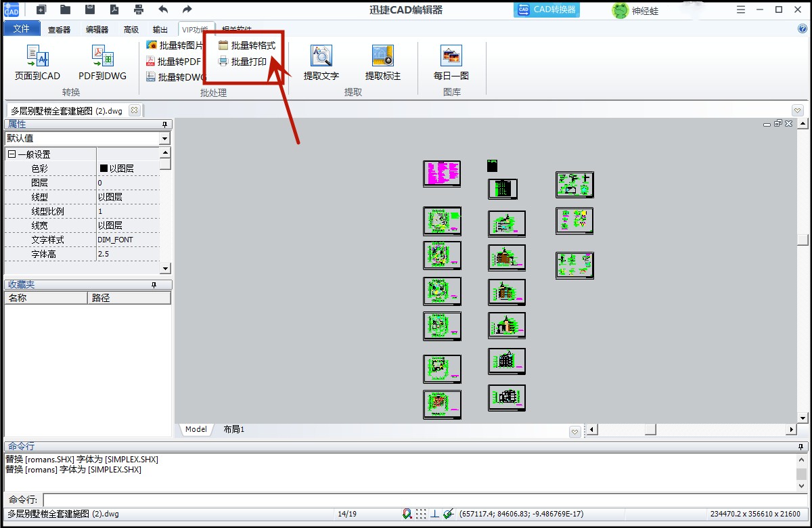812x528 pixels.
Task: Select 批量转PDF batch tool
Action: click(173, 62)
